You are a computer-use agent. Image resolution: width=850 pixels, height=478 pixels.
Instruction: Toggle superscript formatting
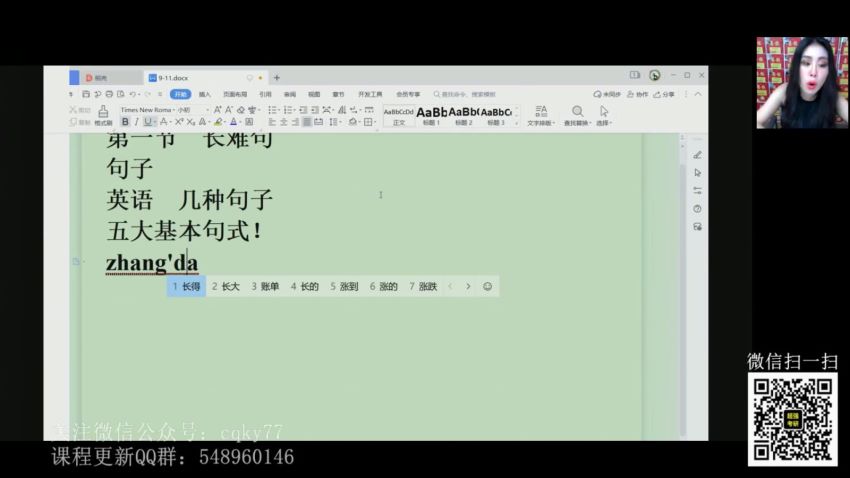point(179,122)
